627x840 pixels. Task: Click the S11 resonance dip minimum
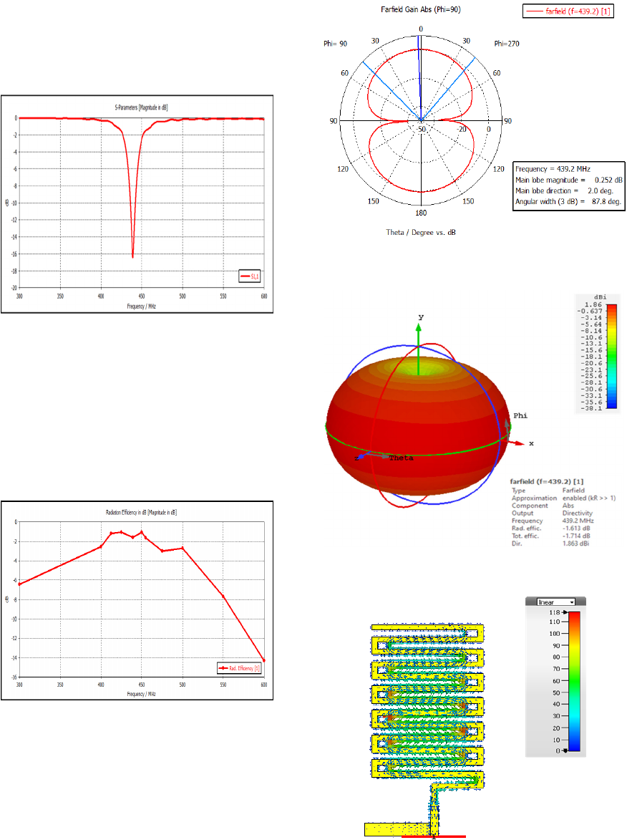tap(132, 256)
